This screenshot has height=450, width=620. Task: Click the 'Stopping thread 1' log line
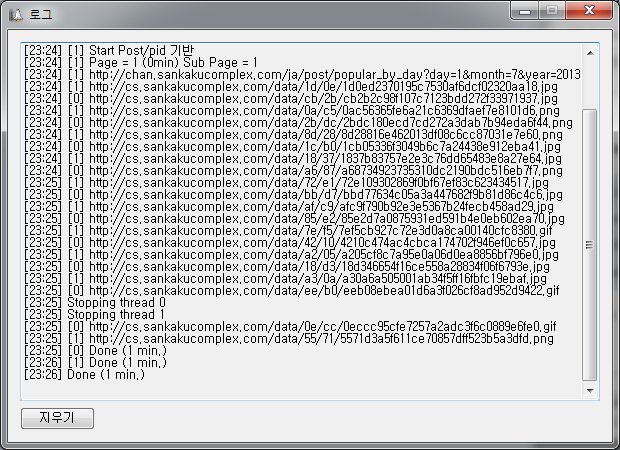[x=94, y=314]
